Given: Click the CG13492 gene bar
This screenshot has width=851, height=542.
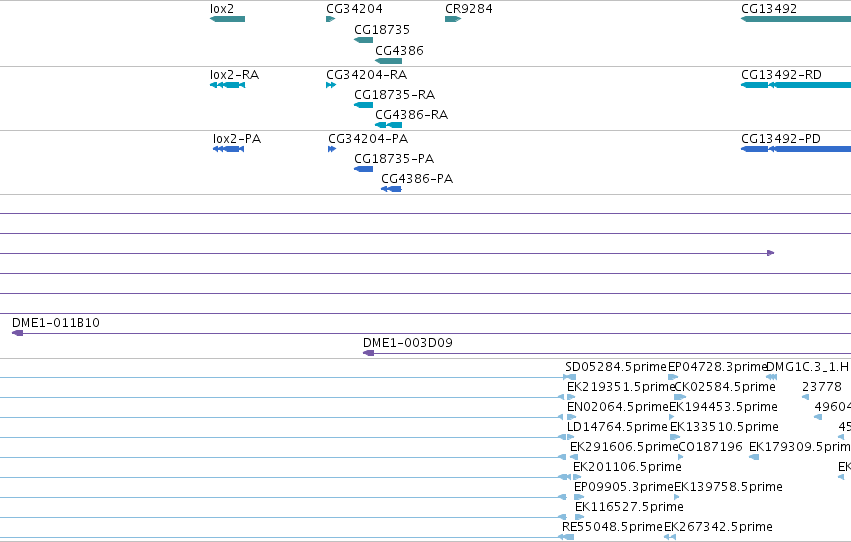Looking at the screenshot, I should (796, 19).
